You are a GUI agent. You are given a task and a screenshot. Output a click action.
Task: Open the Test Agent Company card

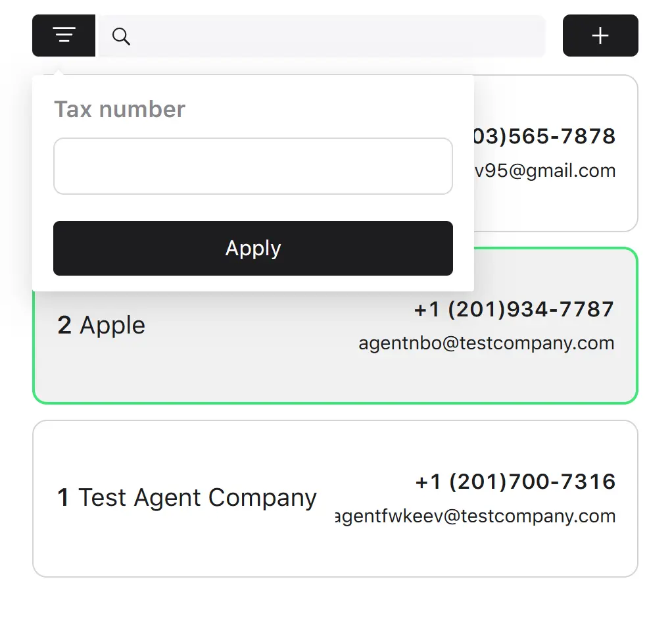[335, 499]
